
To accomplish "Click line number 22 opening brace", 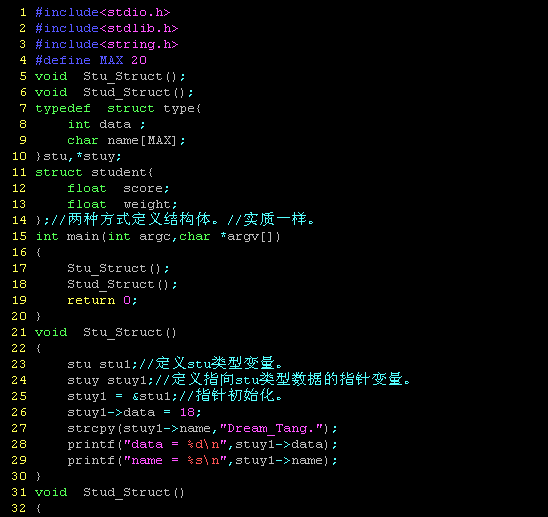I will [x=38, y=349].
